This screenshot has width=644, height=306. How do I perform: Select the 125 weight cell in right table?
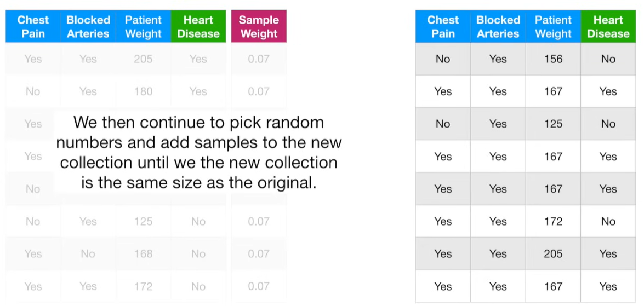[553, 124]
